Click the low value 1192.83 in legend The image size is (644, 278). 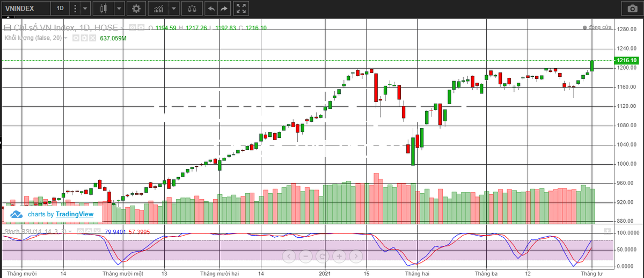(x=226, y=27)
